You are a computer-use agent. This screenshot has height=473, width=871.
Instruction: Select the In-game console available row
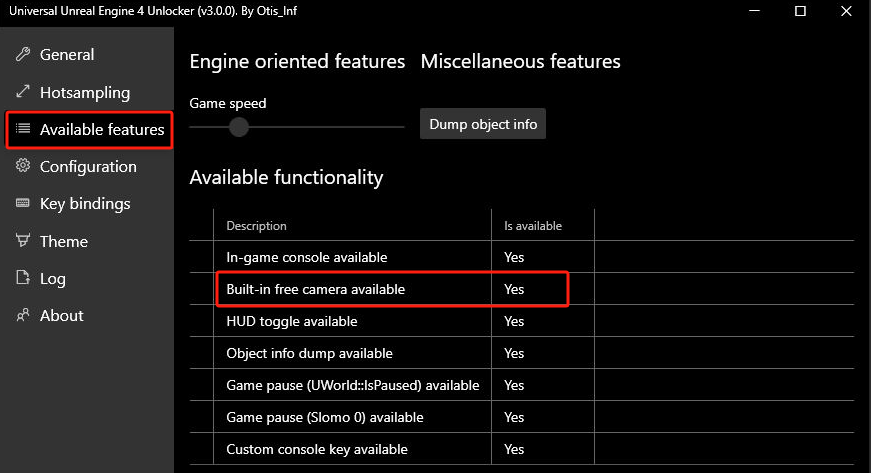(522, 257)
